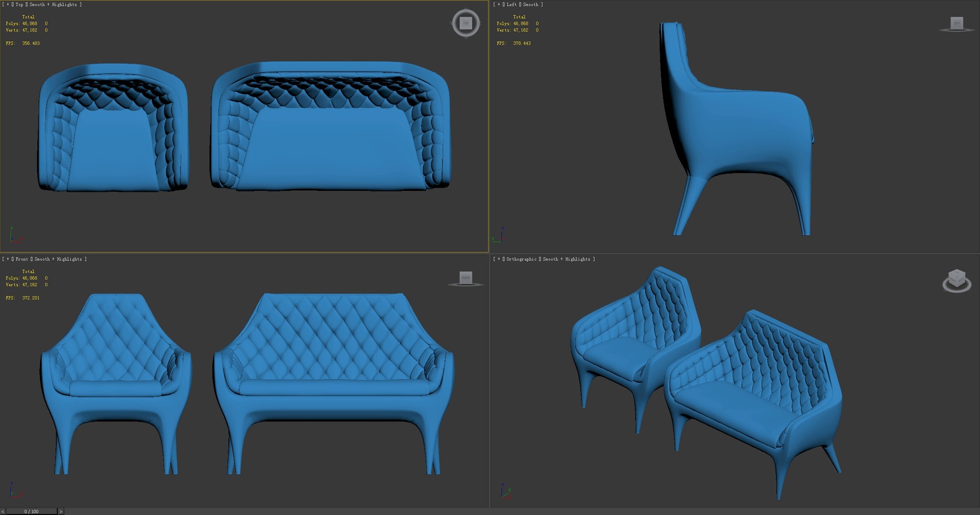980x515 pixels.
Task: Click 'Polys: 46,868' statistic in Front viewport
Action: [x=21, y=278]
